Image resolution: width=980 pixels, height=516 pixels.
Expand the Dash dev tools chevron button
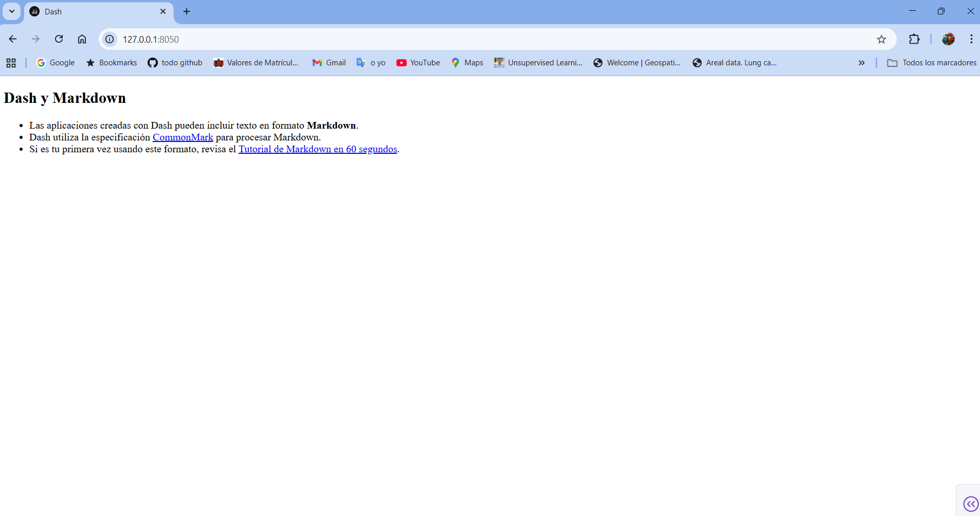pos(971,504)
